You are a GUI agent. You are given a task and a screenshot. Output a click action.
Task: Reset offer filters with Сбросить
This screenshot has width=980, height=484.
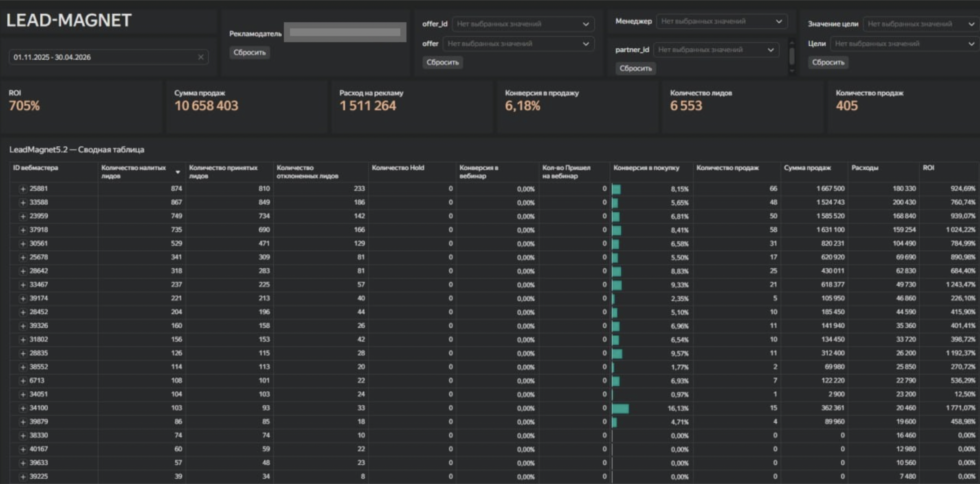coord(442,62)
